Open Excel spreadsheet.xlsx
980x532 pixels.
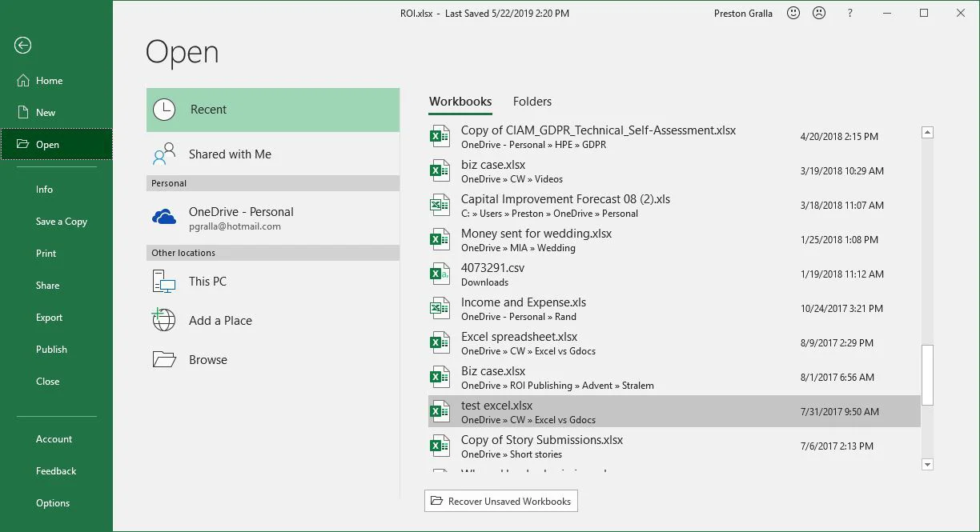pyautogui.click(x=674, y=342)
